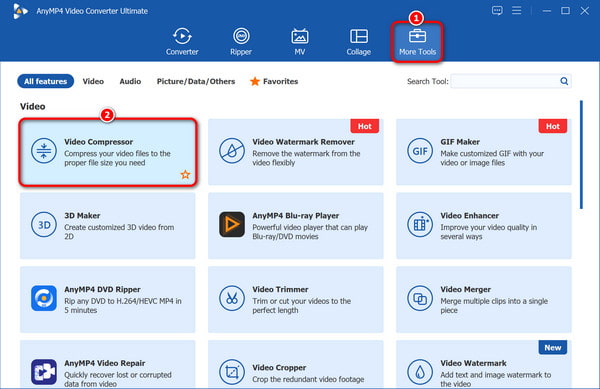Click the Video Cropper icon
Viewport: 600px width, 389px height.
click(232, 372)
